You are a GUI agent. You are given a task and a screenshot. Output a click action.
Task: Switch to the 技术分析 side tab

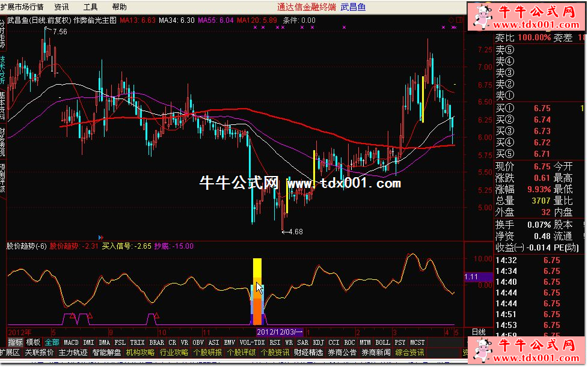click(2, 70)
